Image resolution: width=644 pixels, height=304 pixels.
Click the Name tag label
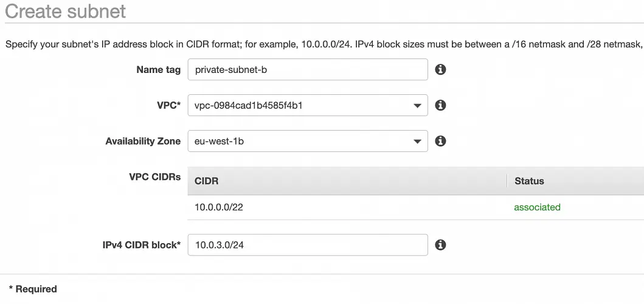(158, 70)
